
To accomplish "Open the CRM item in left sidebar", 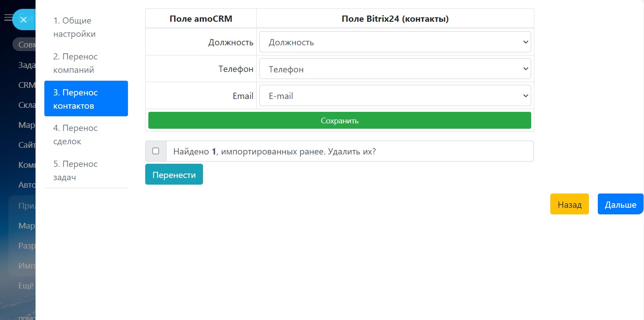I will (27, 85).
